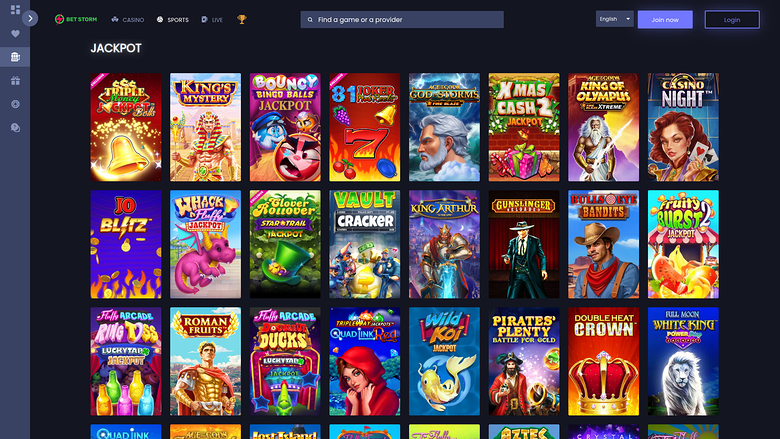The height and width of the screenshot is (439, 780).
Task: Open Fluffy Arcade Ring Toss game
Action: pyautogui.click(x=126, y=361)
